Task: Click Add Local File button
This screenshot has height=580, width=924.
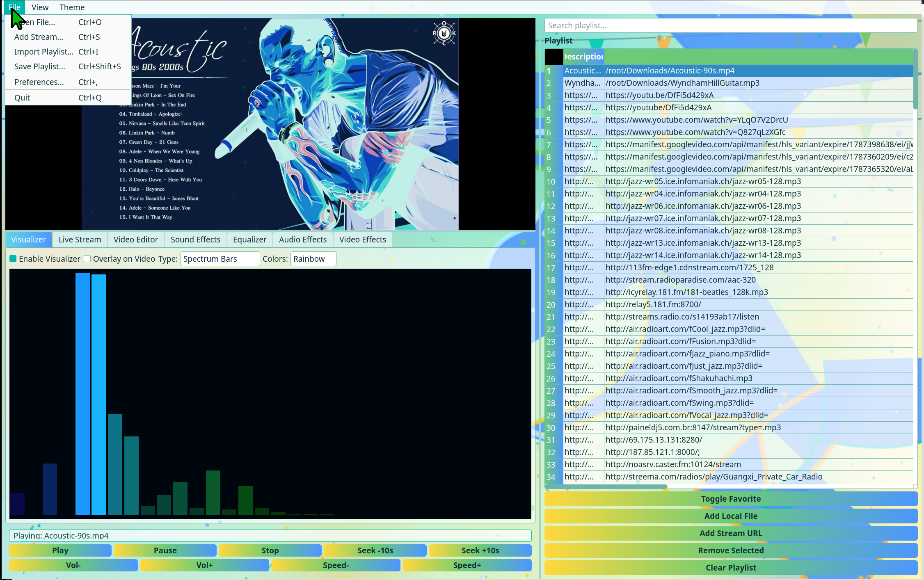Action: [731, 516]
